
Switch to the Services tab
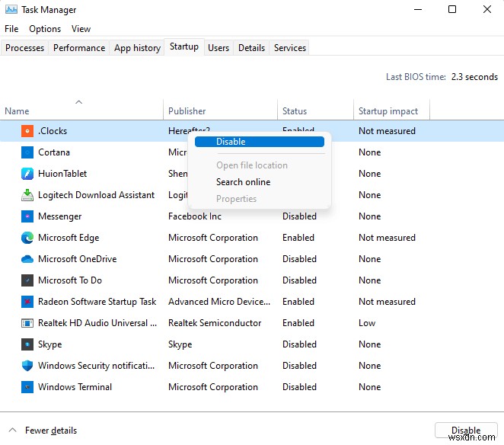pos(290,48)
